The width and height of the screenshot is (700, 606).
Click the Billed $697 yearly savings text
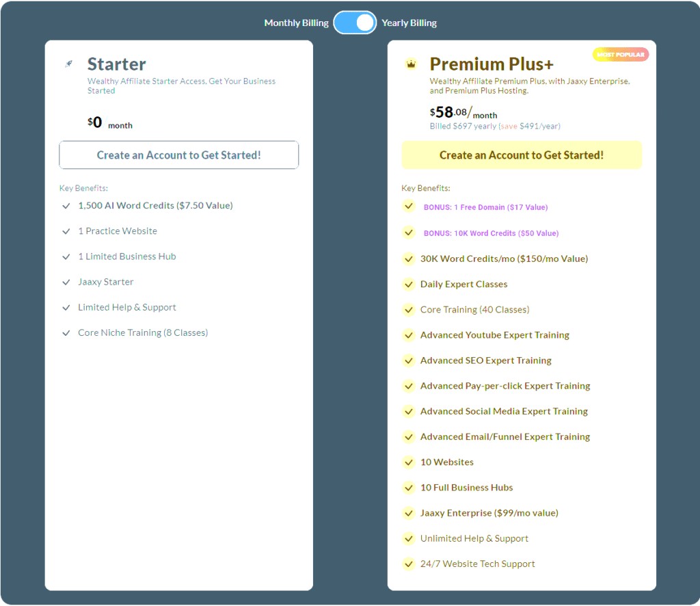[495, 127]
